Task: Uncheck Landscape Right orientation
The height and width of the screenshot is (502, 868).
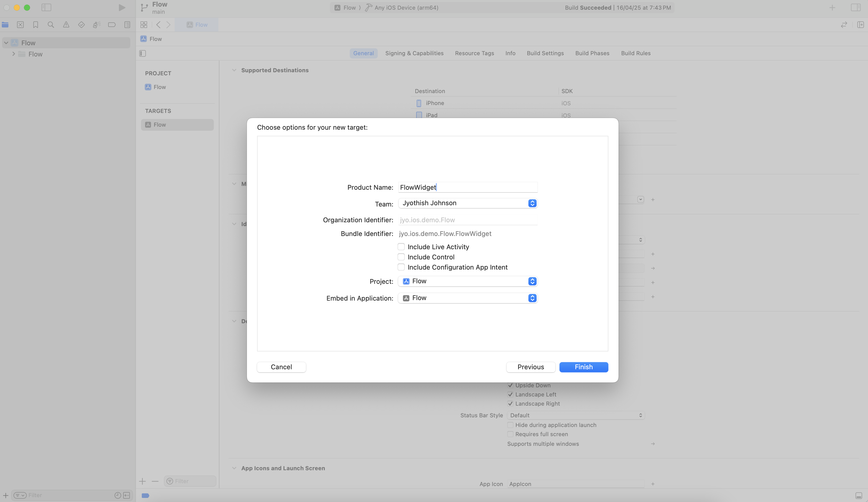Action: tap(510, 404)
